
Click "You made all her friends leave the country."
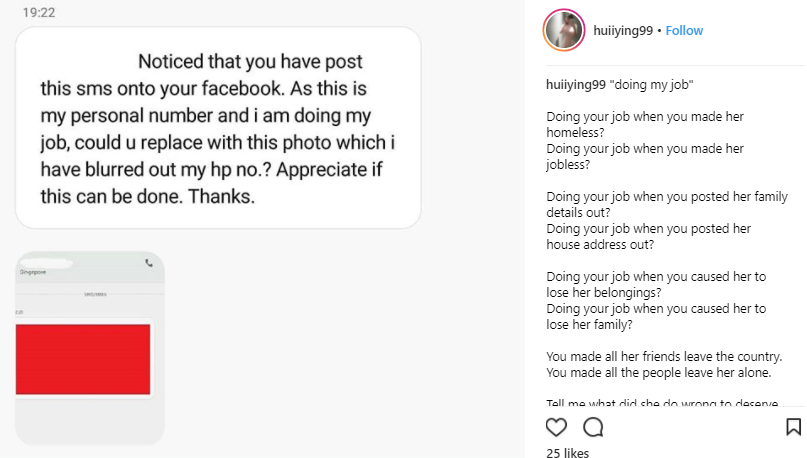point(663,357)
